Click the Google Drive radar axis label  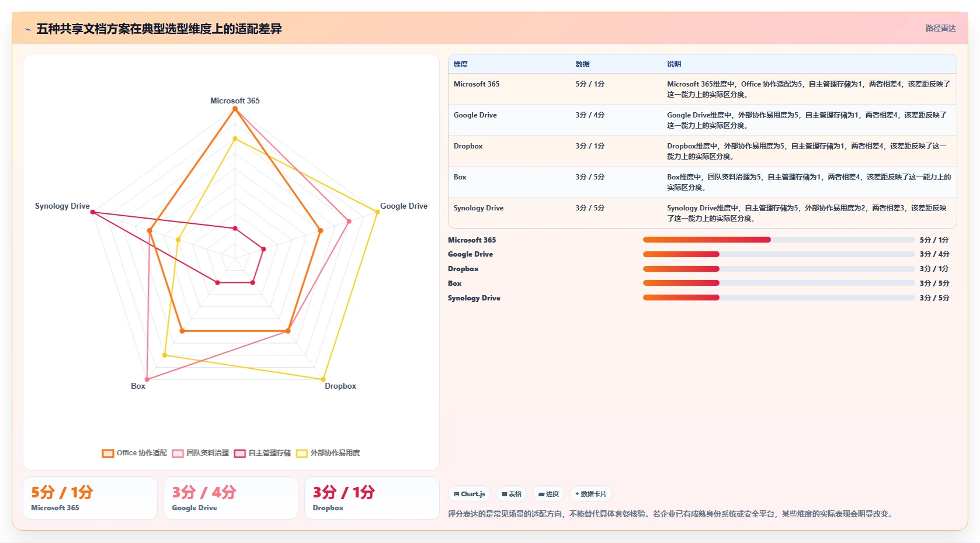click(404, 206)
